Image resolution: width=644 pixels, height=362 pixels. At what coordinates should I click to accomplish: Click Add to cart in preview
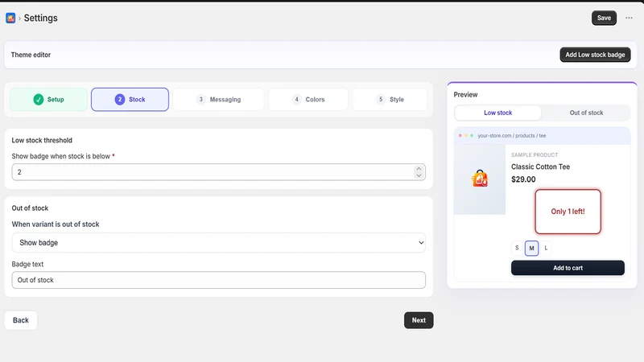tap(568, 268)
